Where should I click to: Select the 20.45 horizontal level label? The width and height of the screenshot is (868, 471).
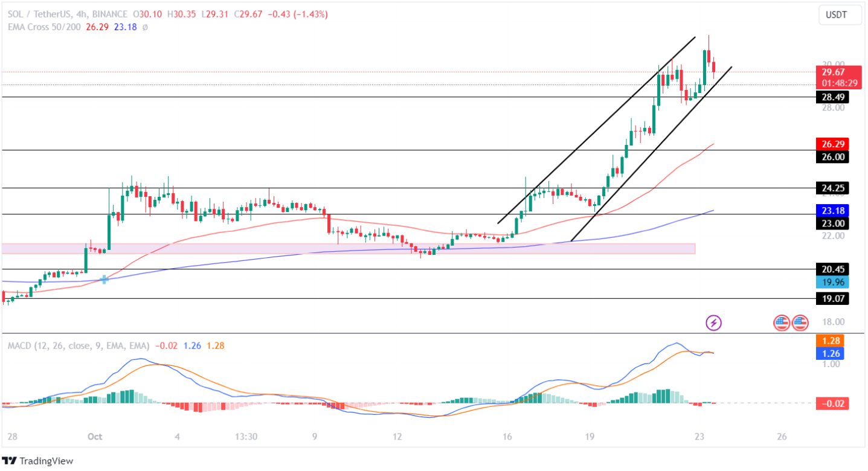pos(833,269)
